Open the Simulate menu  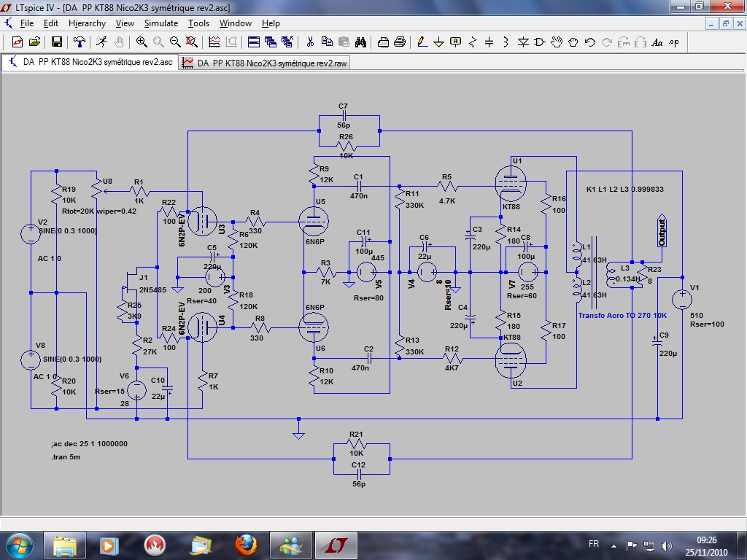point(161,23)
